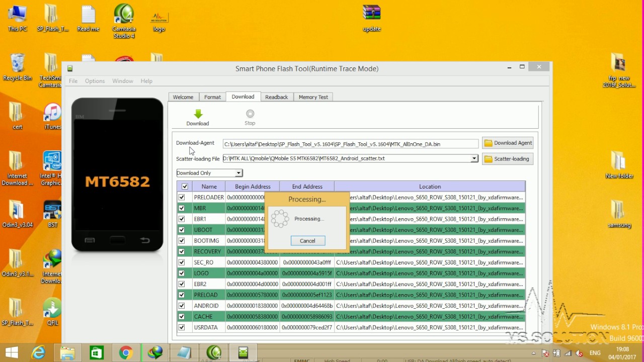Click the Action Center flag icon

tap(546, 353)
